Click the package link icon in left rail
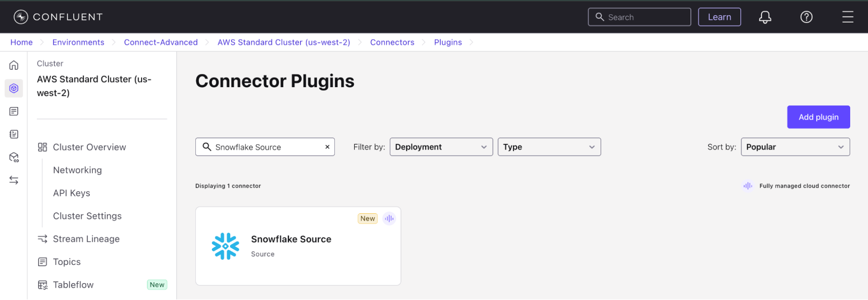 point(14,157)
